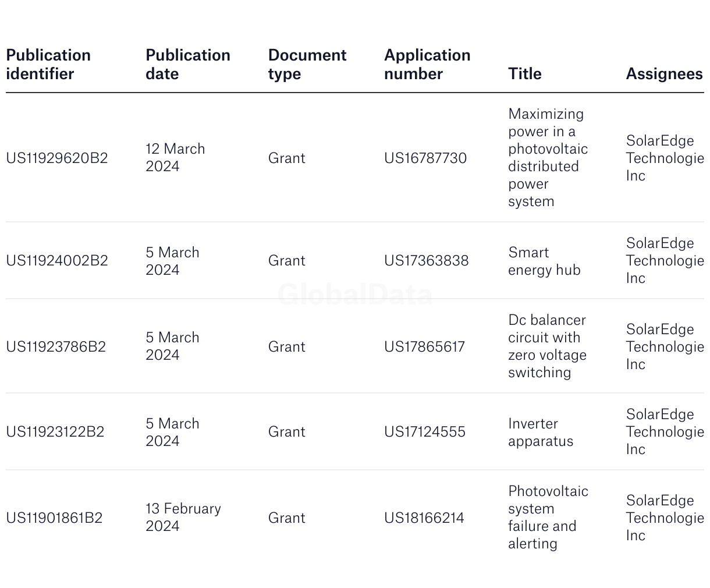Image resolution: width=710 pixels, height=588 pixels.
Task: Click the Assignees column header
Action: click(665, 74)
